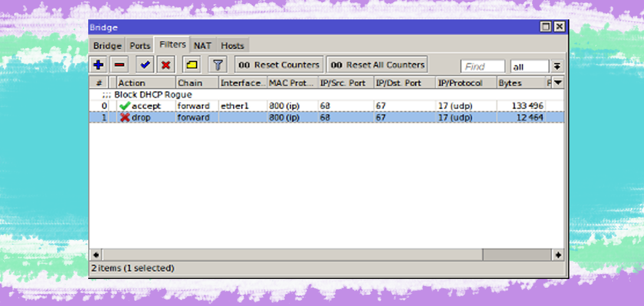
Task: Sort by MAC Protocol column header
Action: click(293, 83)
